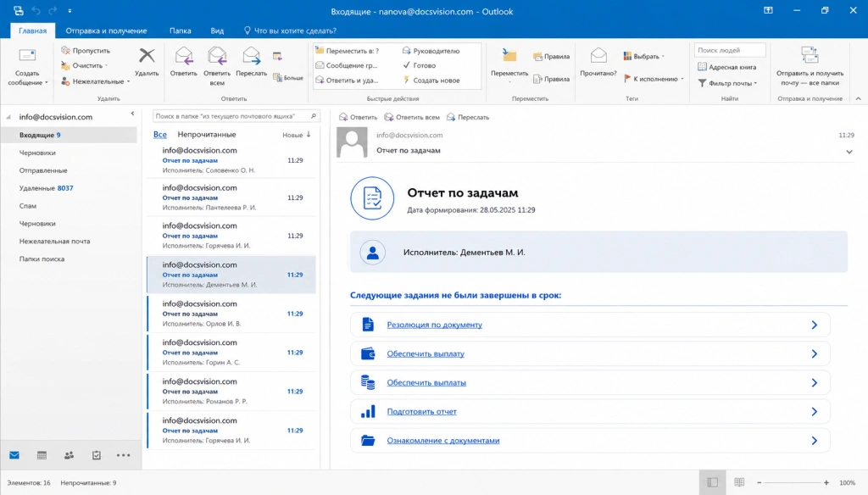Click chevron on Подготовить отчет row
The width and height of the screenshot is (868, 495).
(815, 411)
